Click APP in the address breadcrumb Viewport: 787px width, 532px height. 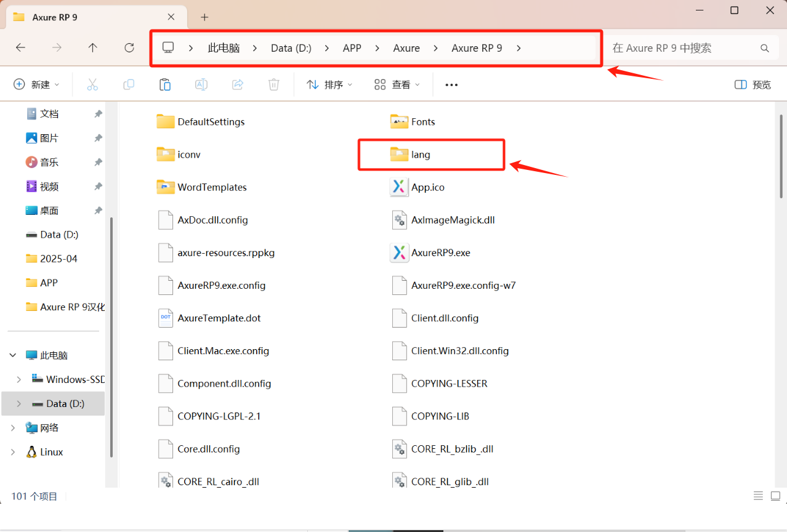352,48
